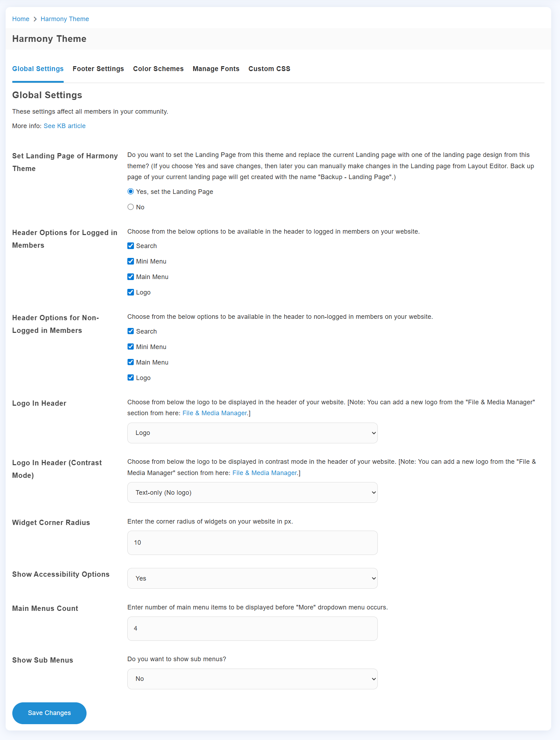Focus the Main Menus Count input field

(253, 629)
